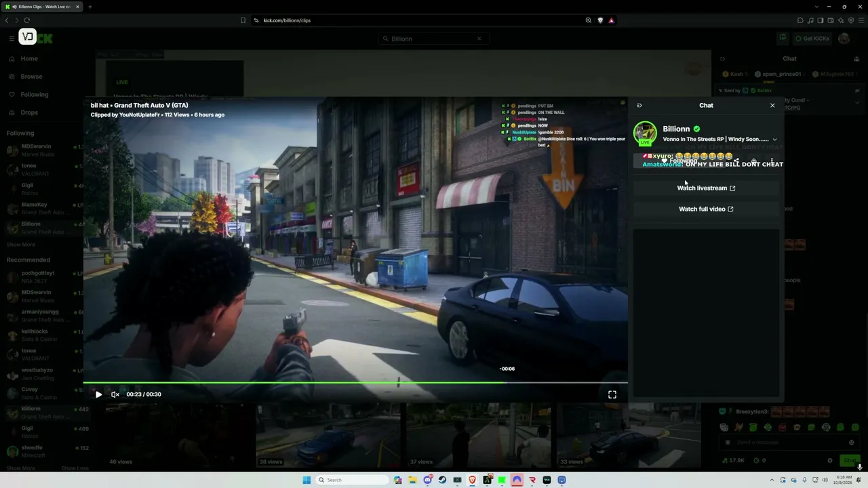Open Drops in the left sidebar
This screenshot has width=868, height=488.
click(29, 113)
